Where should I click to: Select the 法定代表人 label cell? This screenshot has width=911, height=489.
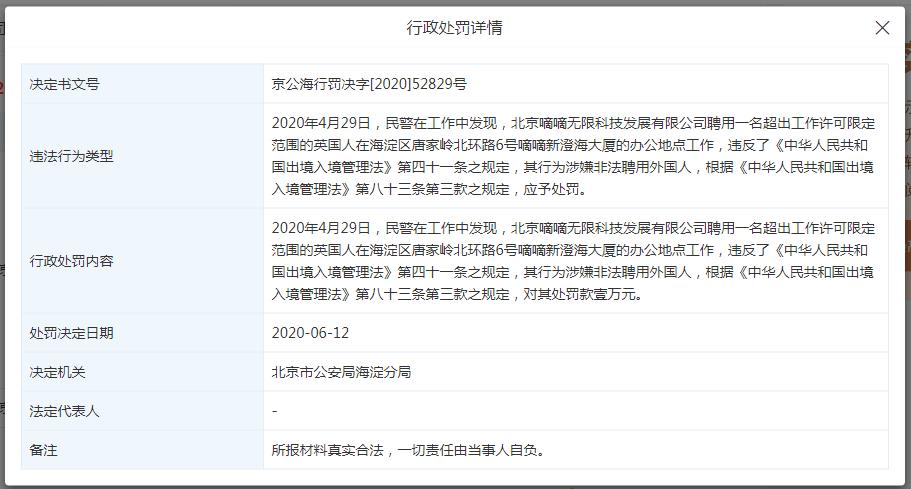tap(65, 411)
